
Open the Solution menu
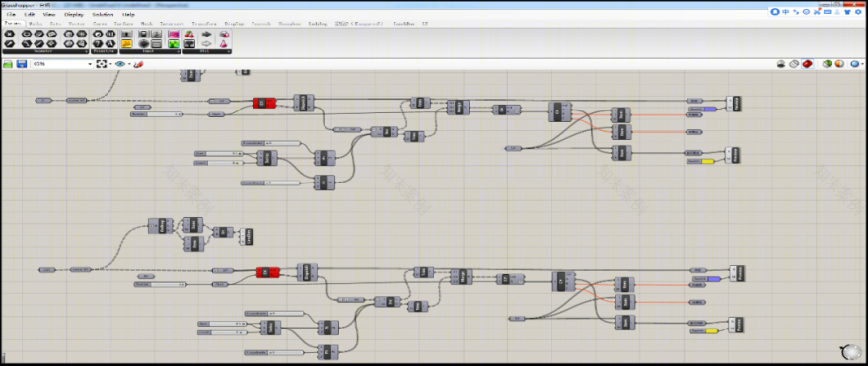point(103,14)
